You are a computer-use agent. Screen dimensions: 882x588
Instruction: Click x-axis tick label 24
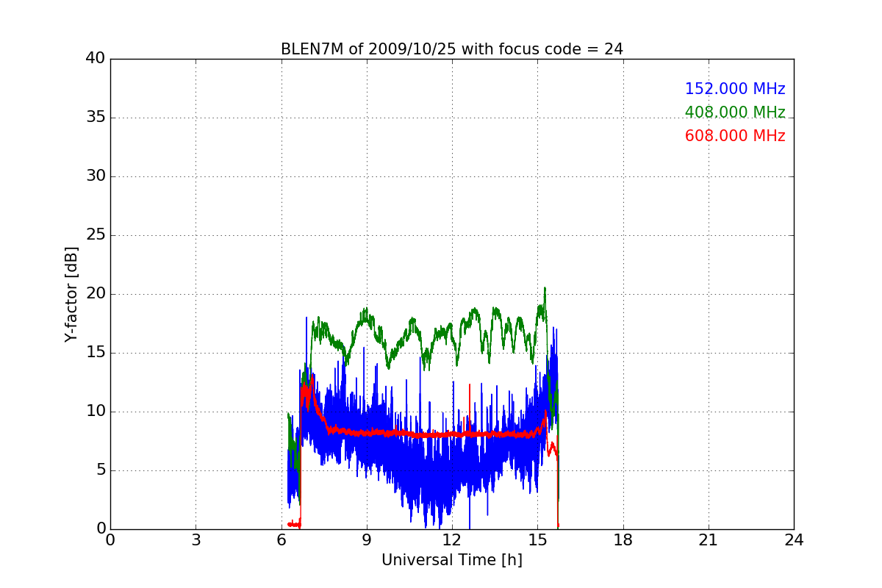pyautogui.click(x=794, y=540)
